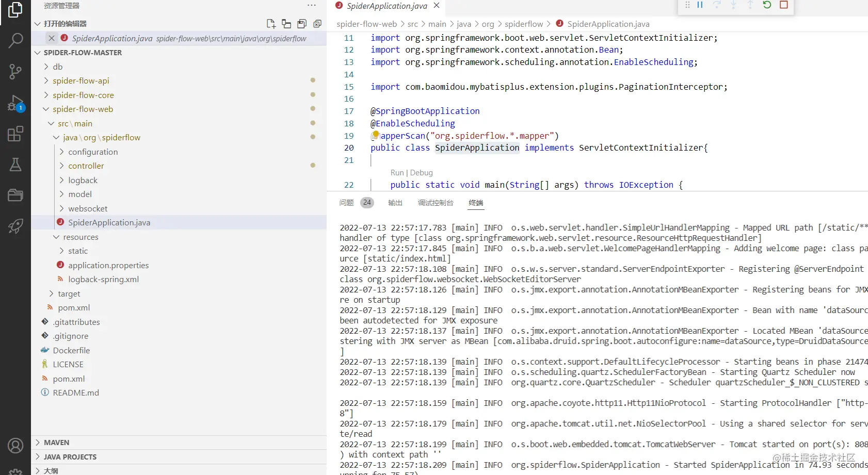This screenshot has width=868, height=475.
Task: Click the new untitled file icon
Action: pyautogui.click(x=271, y=24)
